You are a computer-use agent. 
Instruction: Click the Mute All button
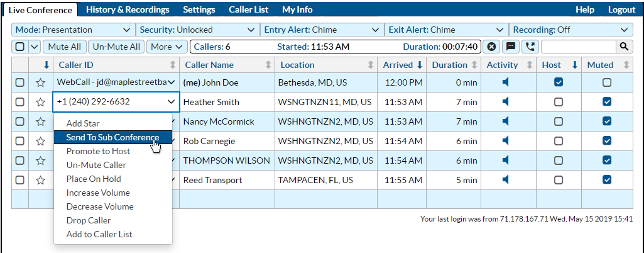coord(65,47)
